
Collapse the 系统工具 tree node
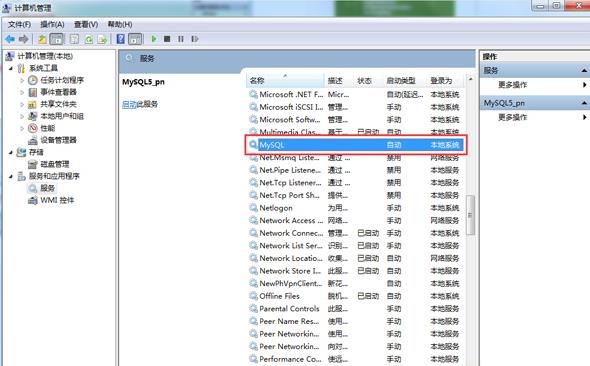[11, 68]
